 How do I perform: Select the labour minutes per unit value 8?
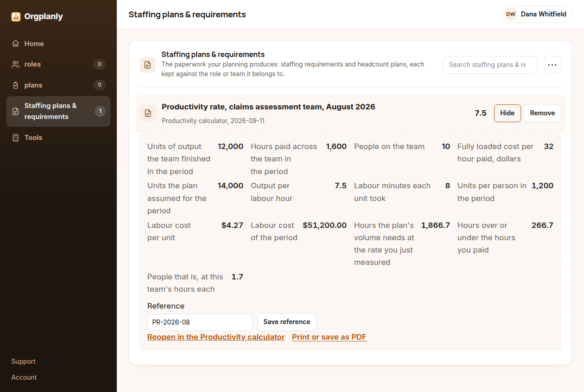click(x=448, y=186)
